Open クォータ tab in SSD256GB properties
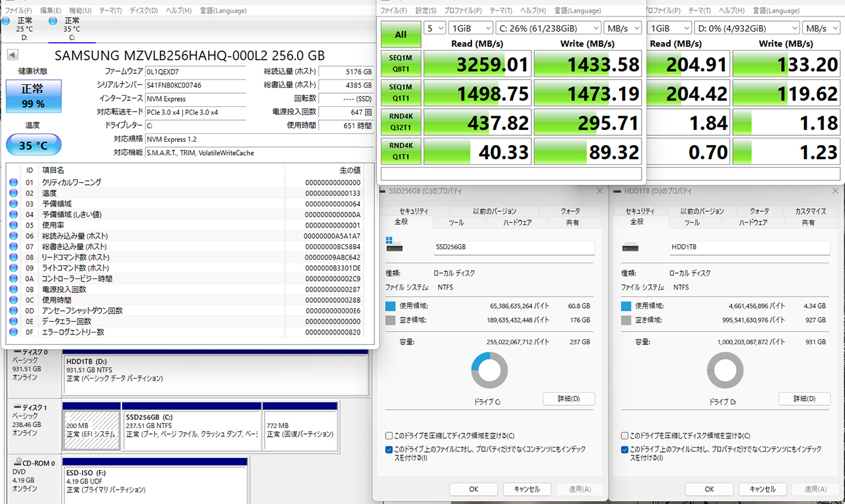This screenshot has height=504, width=845. click(x=570, y=211)
